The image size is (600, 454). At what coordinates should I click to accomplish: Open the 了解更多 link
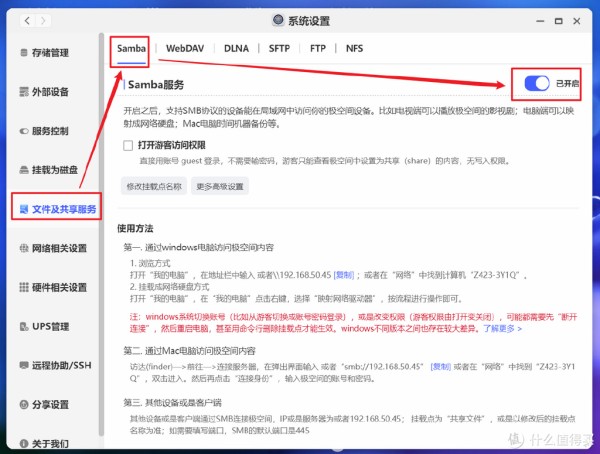pyautogui.click(x=503, y=327)
